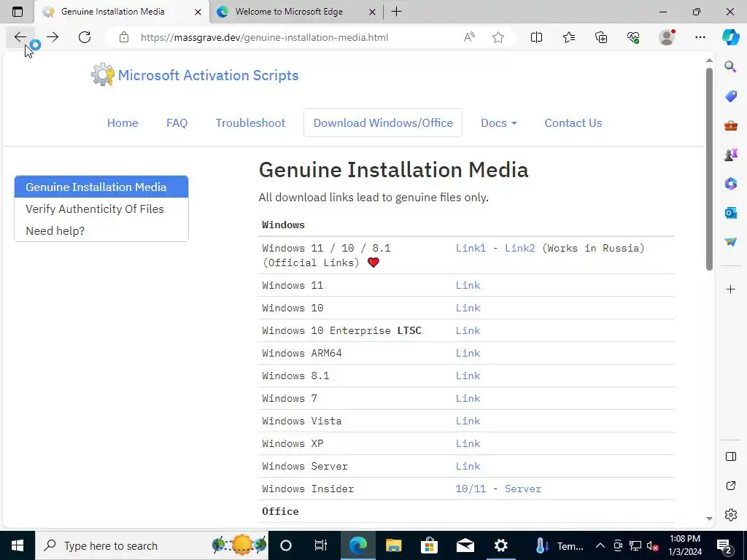Open sidebar Games chess icon
This screenshot has height=560, width=747.
tap(730, 155)
